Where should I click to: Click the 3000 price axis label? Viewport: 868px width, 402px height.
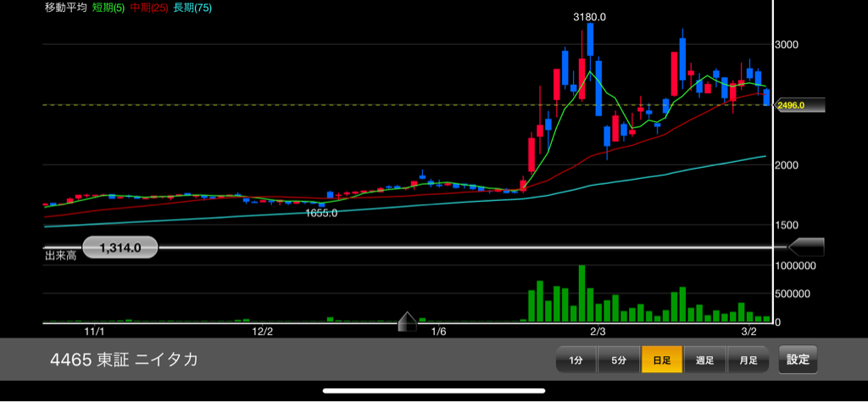[x=786, y=44]
